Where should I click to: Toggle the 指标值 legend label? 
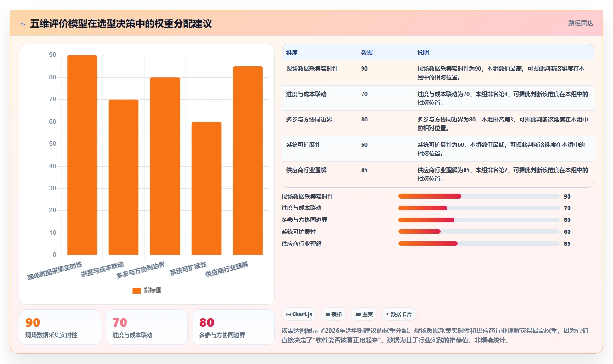coord(152,290)
